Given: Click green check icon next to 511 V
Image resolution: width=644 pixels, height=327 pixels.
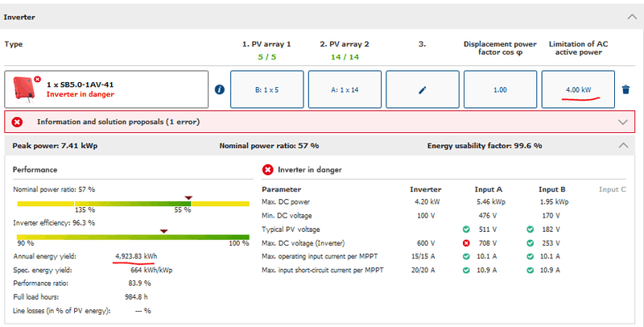Looking at the screenshot, I should [x=464, y=230].
